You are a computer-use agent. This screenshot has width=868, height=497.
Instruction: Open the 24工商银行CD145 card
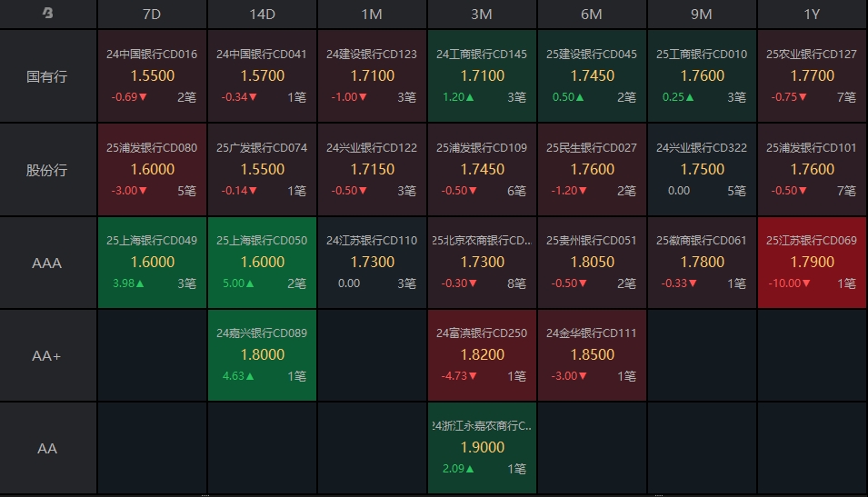coord(482,75)
